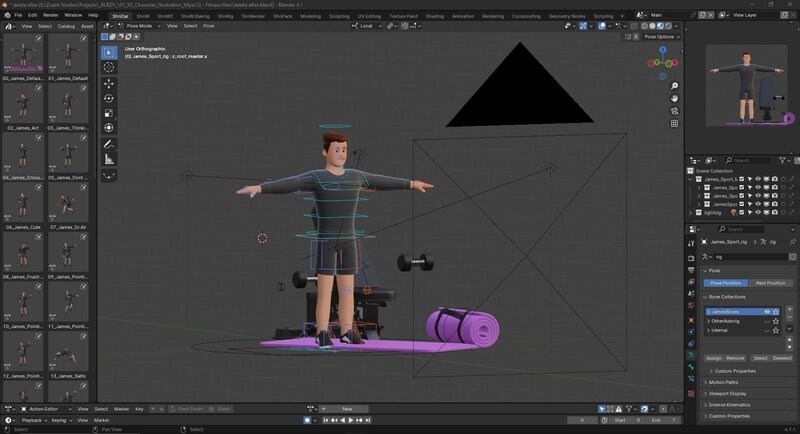Activate the Rotate tool
This screenshot has height=434, width=800.
[109, 98]
